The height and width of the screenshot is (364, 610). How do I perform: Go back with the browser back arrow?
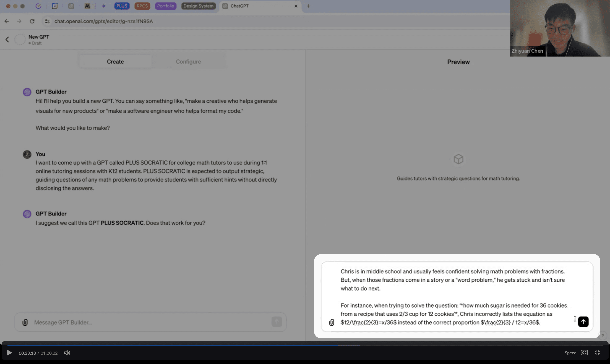tap(7, 21)
